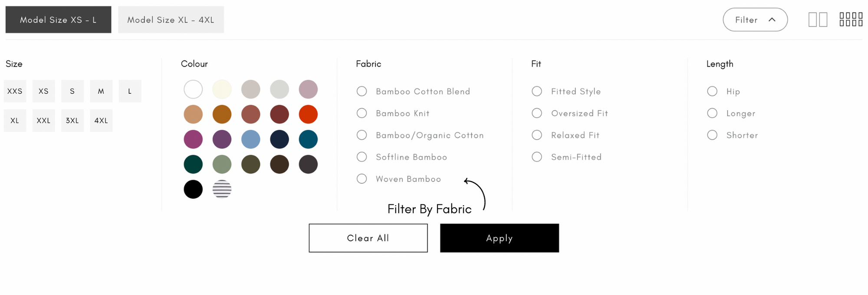Select size M
This screenshot has width=868, height=295.
click(101, 91)
